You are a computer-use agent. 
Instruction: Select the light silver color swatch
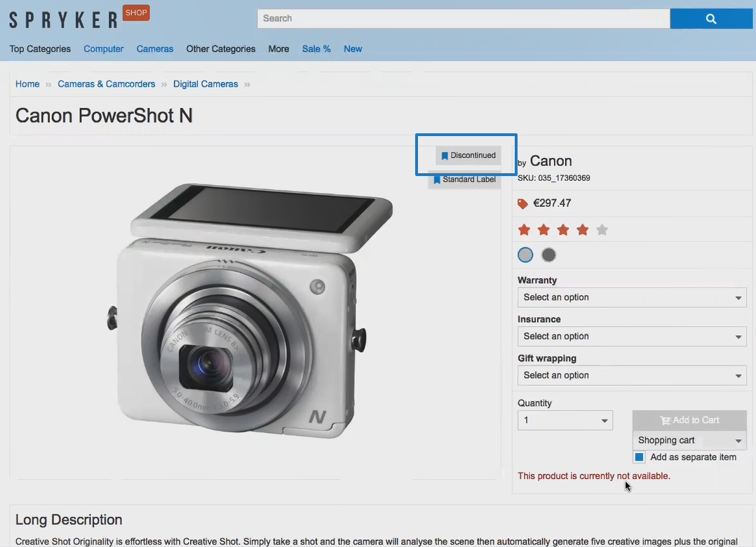pos(525,255)
